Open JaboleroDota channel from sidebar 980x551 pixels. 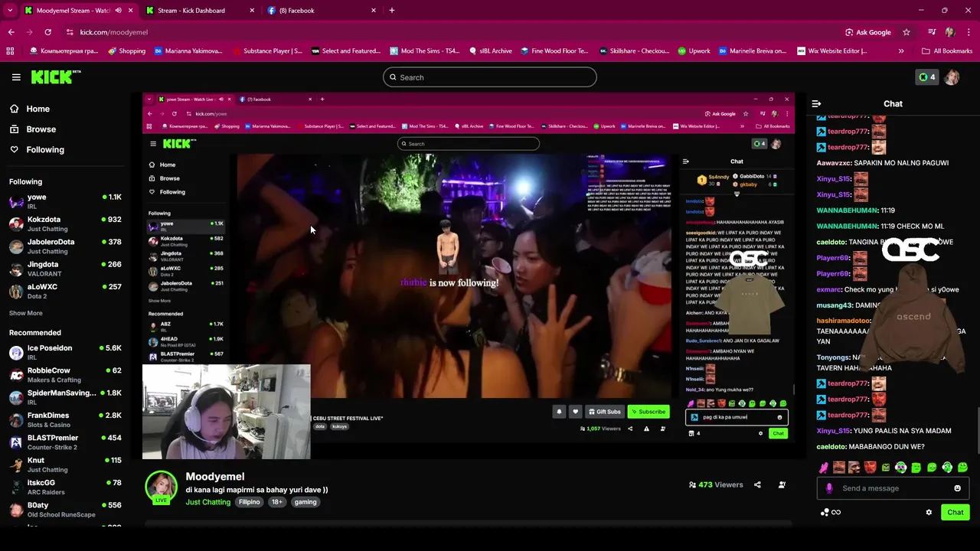[65, 246]
